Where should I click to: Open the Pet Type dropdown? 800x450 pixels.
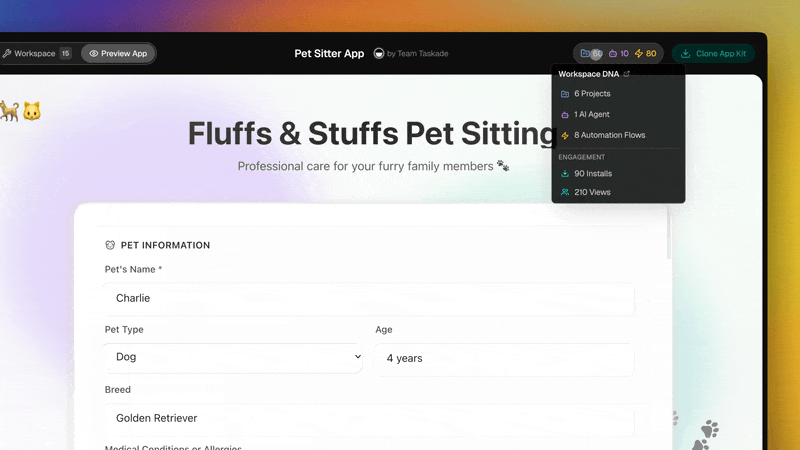pyautogui.click(x=233, y=357)
